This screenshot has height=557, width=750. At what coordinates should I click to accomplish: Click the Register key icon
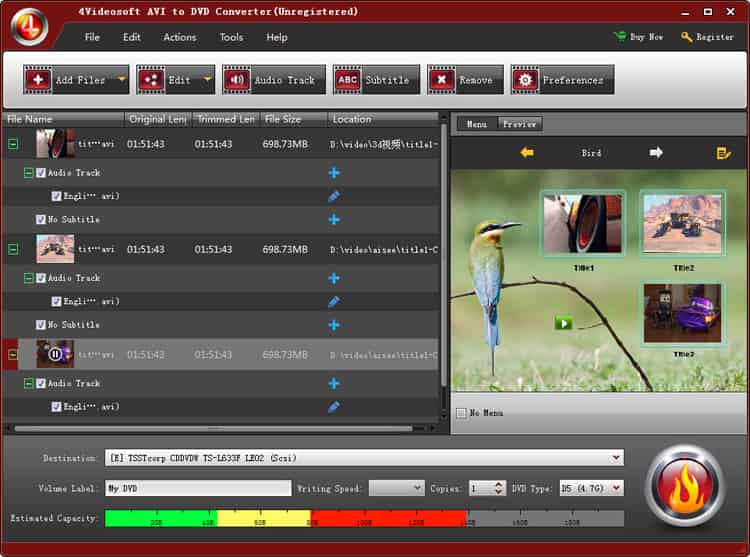pyautogui.click(x=687, y=37)
